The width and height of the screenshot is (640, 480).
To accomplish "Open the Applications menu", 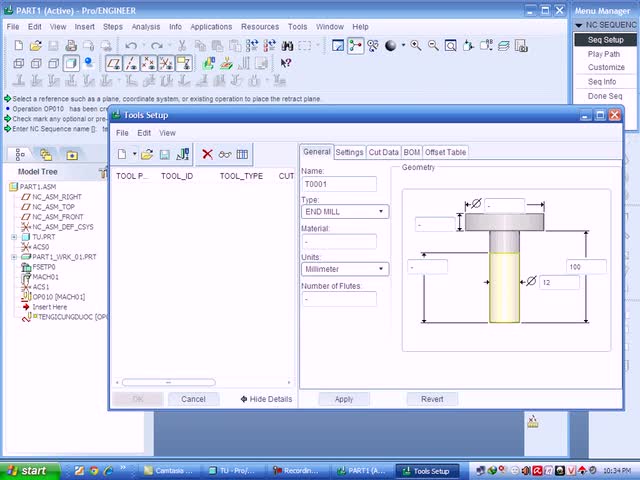I will tap(211, 27).
